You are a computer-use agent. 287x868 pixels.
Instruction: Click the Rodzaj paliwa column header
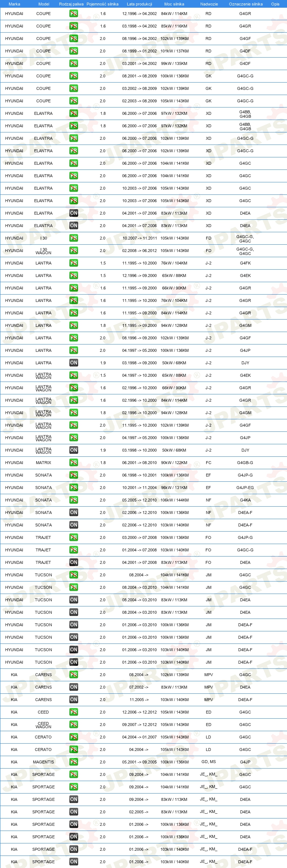(71, 4)
